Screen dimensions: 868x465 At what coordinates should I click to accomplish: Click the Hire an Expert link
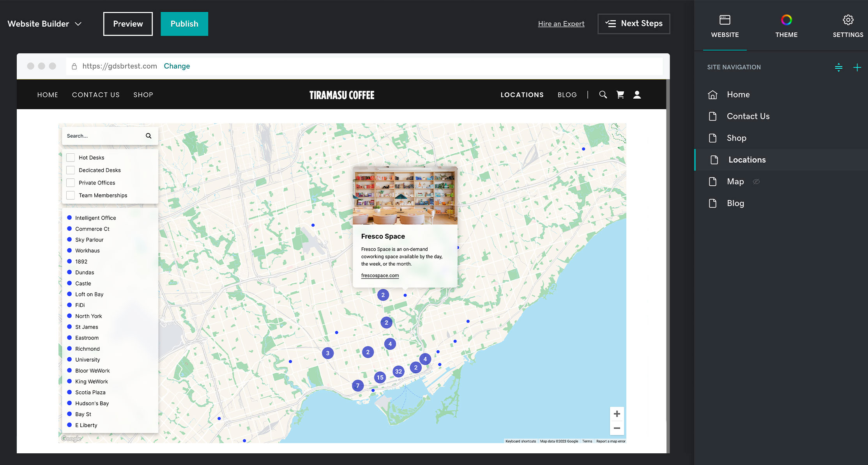coord(561,23)
